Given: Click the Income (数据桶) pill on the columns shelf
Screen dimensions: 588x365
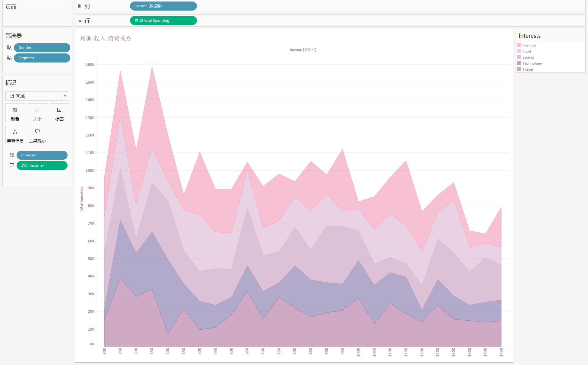Looking at the screenshot, I should pos(163,6).
